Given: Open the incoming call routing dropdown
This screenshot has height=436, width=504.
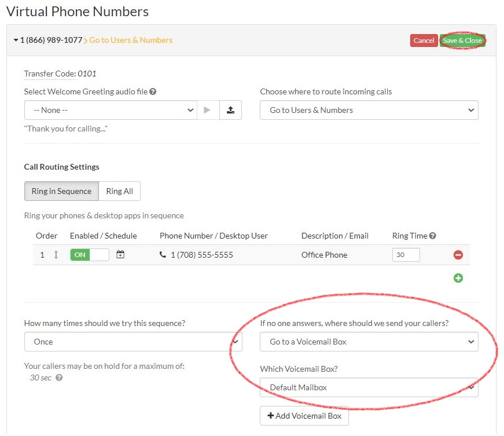Looking at the screenshot, I should tap(369, 110).
